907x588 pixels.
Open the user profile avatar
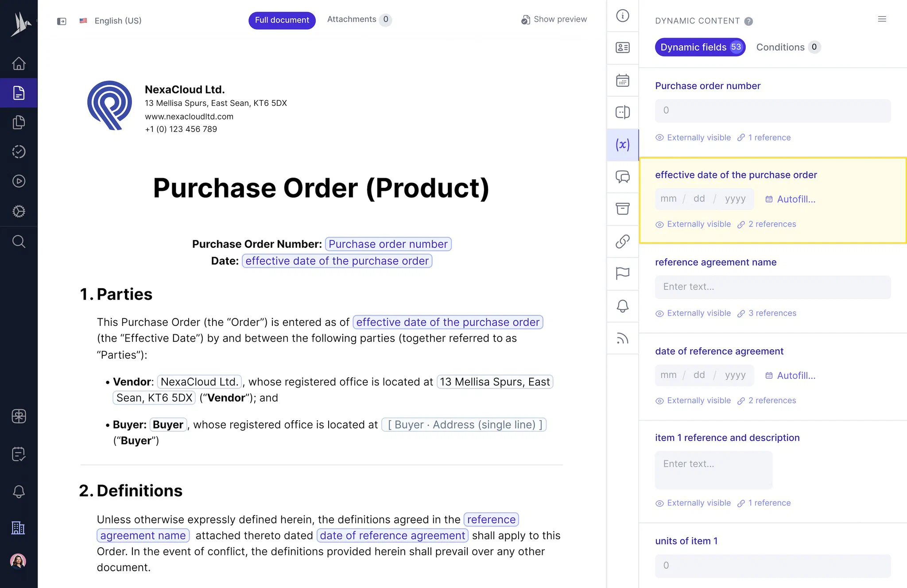tap(18, 561)
